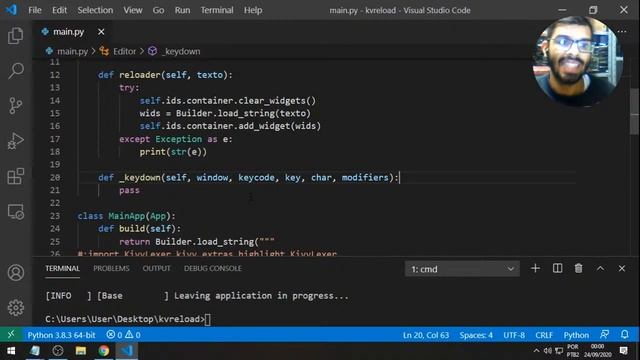Open the Run menu
This screenshot has width=640, height=360.
182,10
